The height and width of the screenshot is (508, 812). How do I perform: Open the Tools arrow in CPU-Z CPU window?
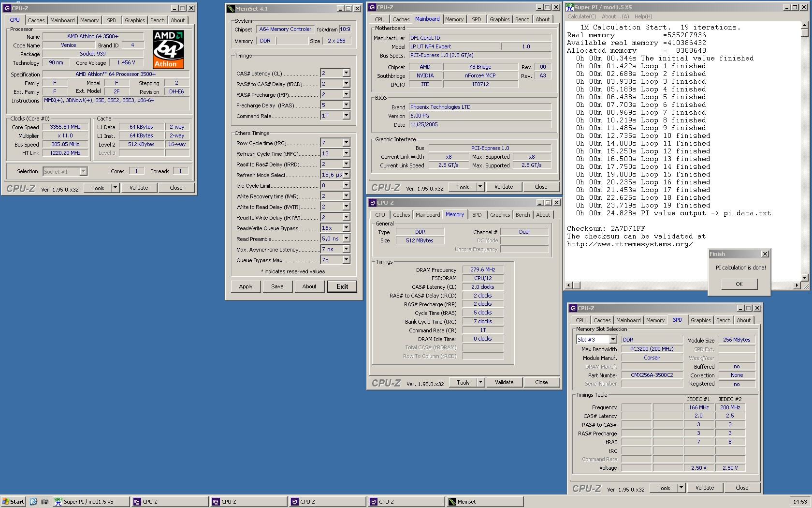click(x=115, y=188)
